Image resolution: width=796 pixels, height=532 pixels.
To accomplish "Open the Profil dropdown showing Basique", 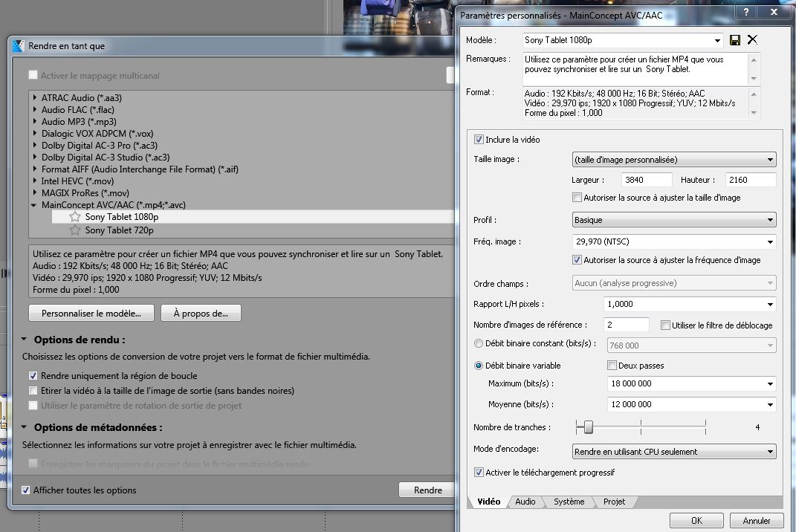I will 674,220.
